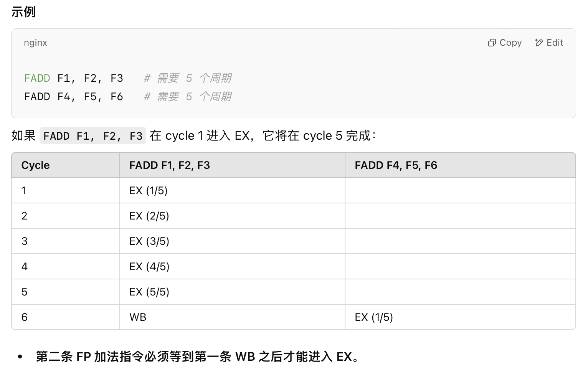Viewport: 588px width, 373px height.
Task: Click the WB cell in cycle 6
Action: coord(137,317)
